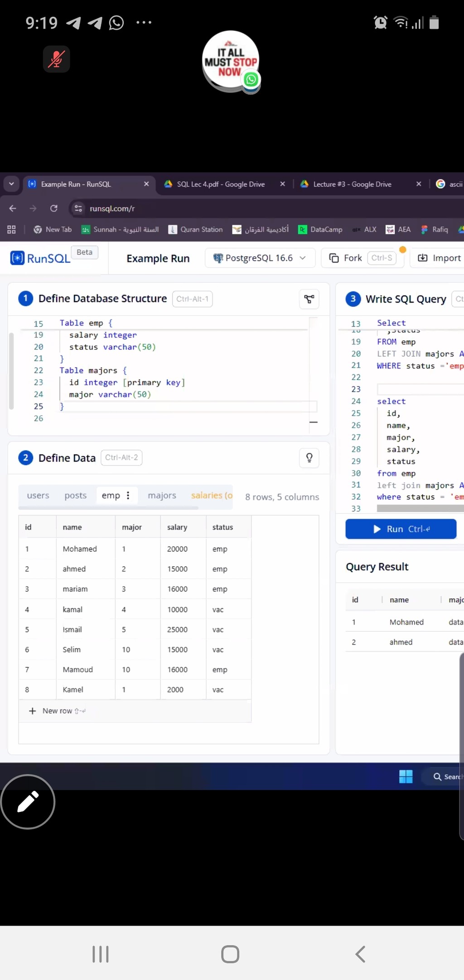Viewport: 464px width, 980px height.
Task: Click the browser apps grid icon
Action: coord(12,230)
